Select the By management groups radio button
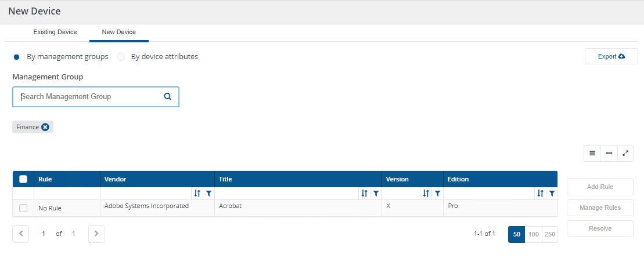 point(17,57)
